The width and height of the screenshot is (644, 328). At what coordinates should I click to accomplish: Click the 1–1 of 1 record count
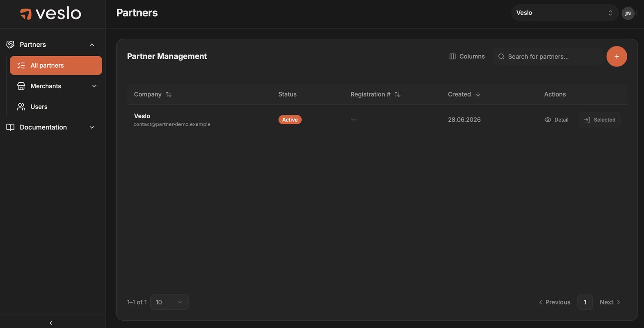coord(137,302)
